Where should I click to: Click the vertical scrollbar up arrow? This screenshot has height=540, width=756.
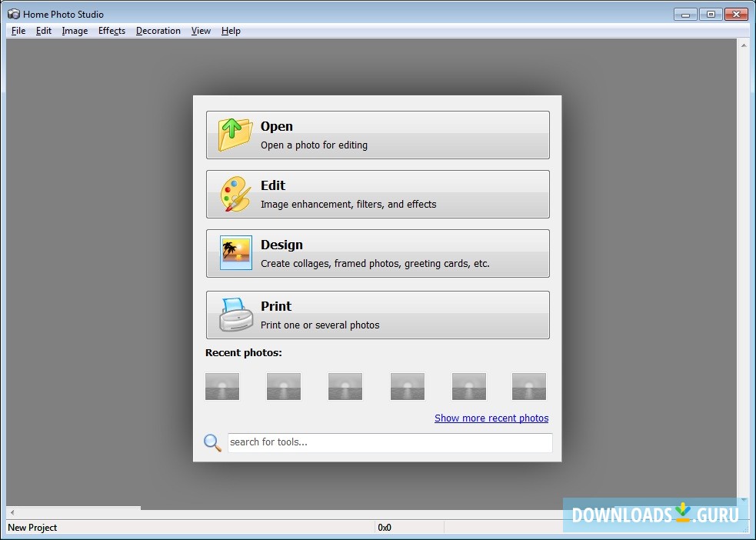pyautogui.click(x=744, y=45)
